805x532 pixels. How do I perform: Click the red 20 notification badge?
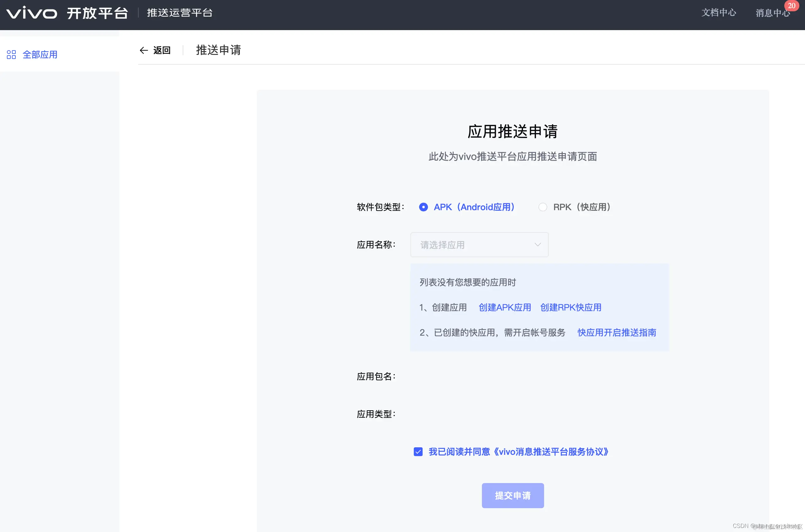tap(791, 6)
